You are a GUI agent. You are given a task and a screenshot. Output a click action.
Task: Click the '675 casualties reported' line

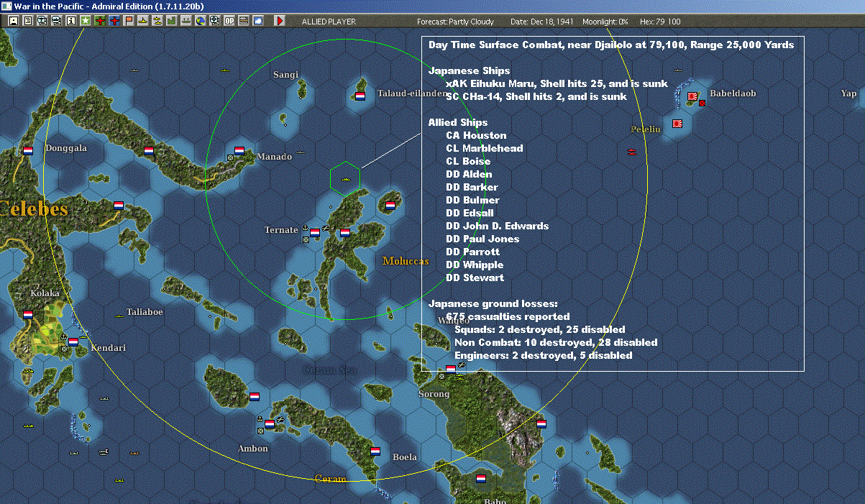point(508,316)
